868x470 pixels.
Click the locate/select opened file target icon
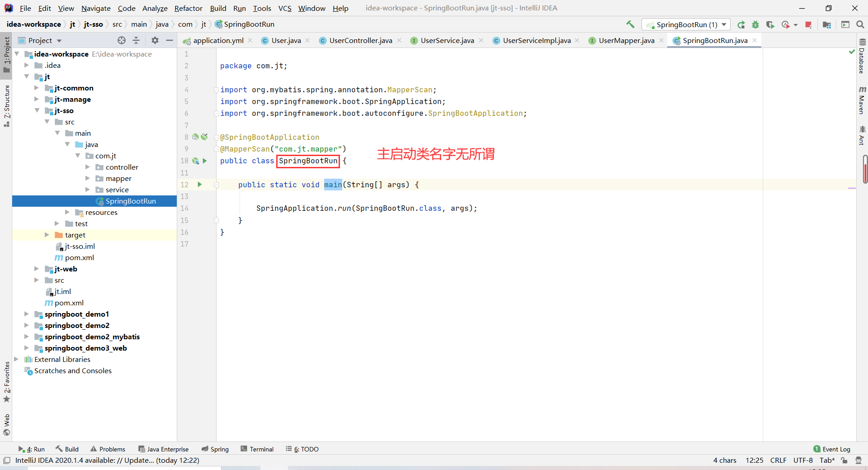click(122, 40)
